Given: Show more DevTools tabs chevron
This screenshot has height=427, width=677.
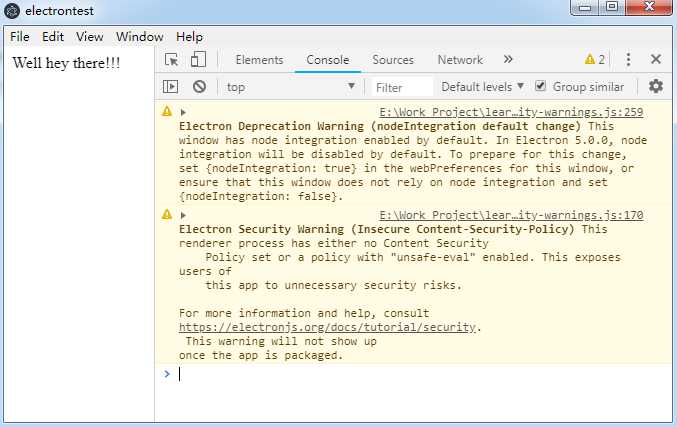Looking at the screenshot, I should 508,59.
